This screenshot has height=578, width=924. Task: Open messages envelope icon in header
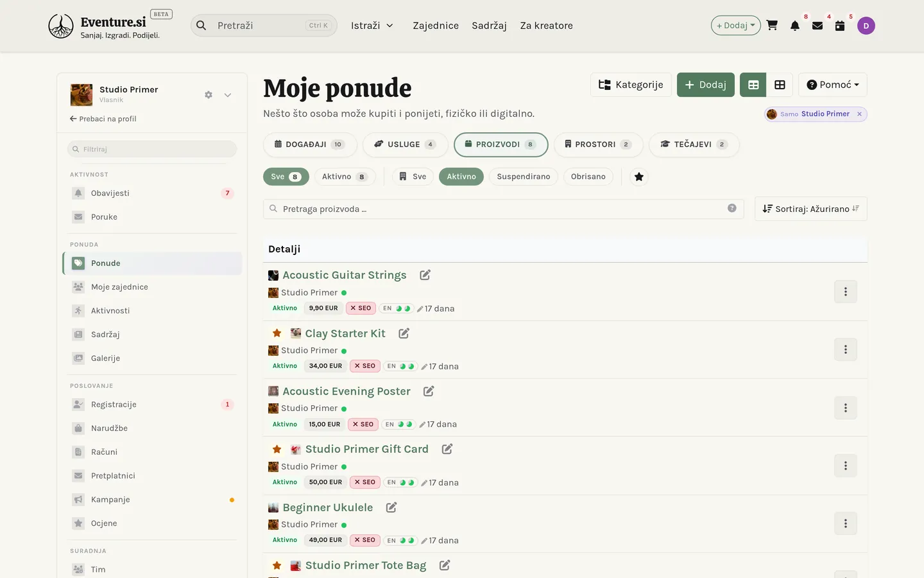(x=817, y=26)
